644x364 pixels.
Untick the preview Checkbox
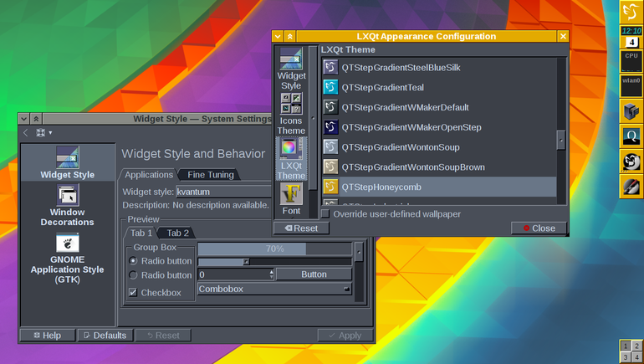[x=133, y=292]
